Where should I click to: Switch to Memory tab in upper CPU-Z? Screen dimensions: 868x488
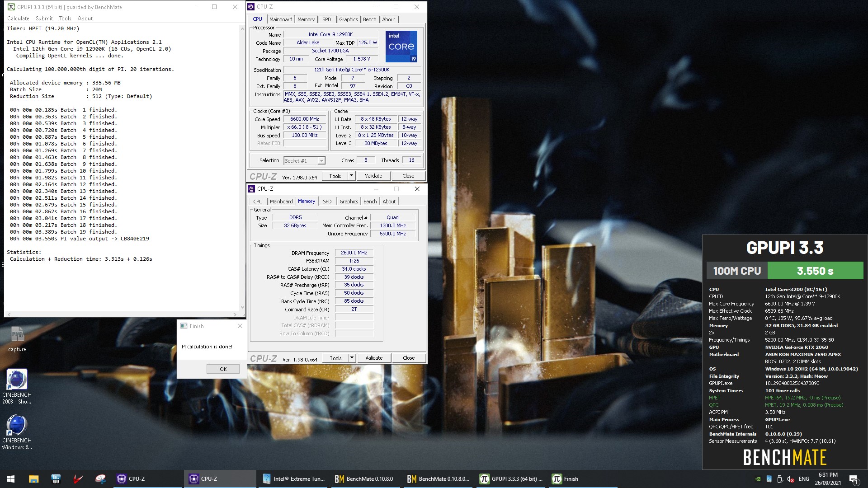click(x=306, y=19)
